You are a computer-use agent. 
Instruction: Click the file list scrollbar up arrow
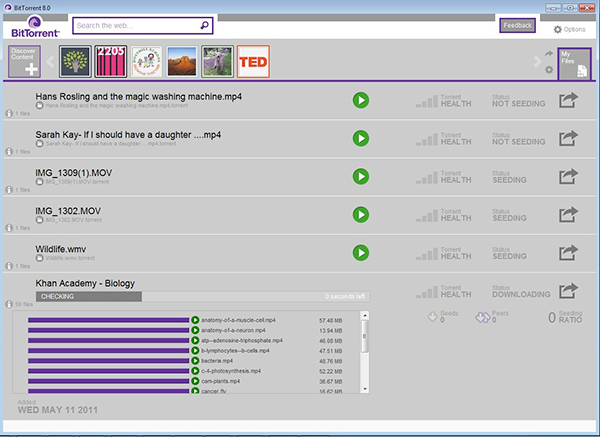pos(365,316)
